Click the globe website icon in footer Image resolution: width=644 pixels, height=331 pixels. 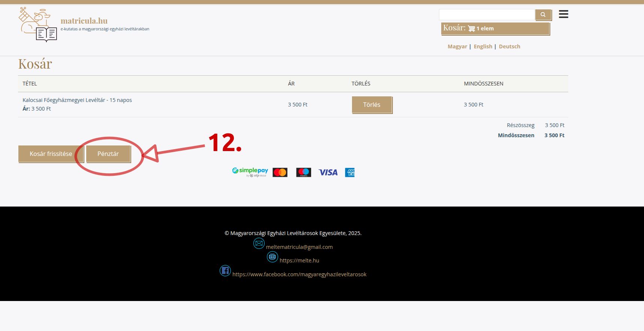click(273, 257)
